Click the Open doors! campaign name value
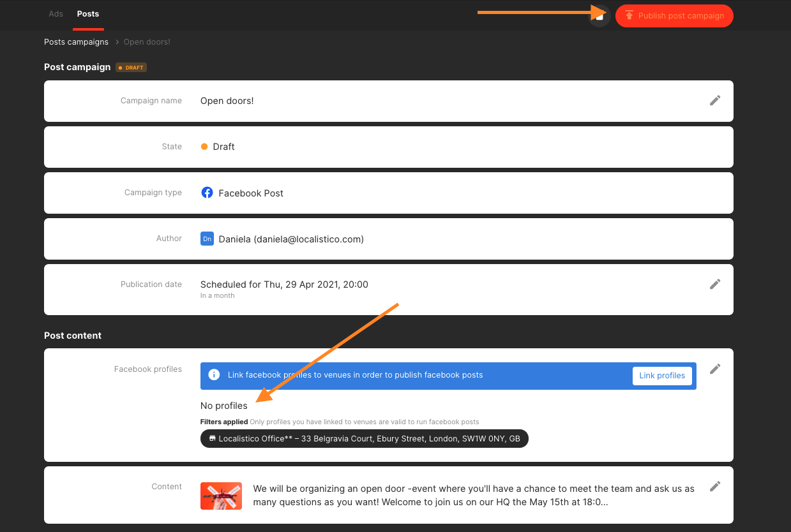Screen dimensions: 791x532 [x=227, y=101]
